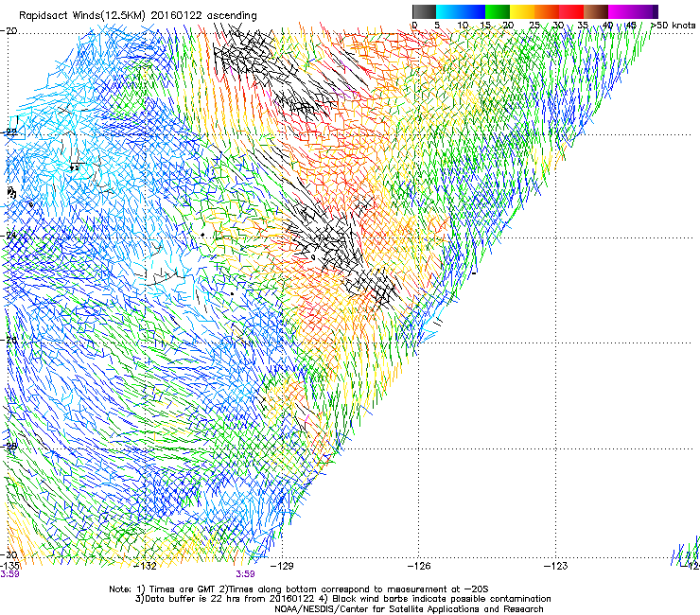Select the gray 0-5 knots legend swatch
This screenshot has width=700, height=615.
coord(424,11)
